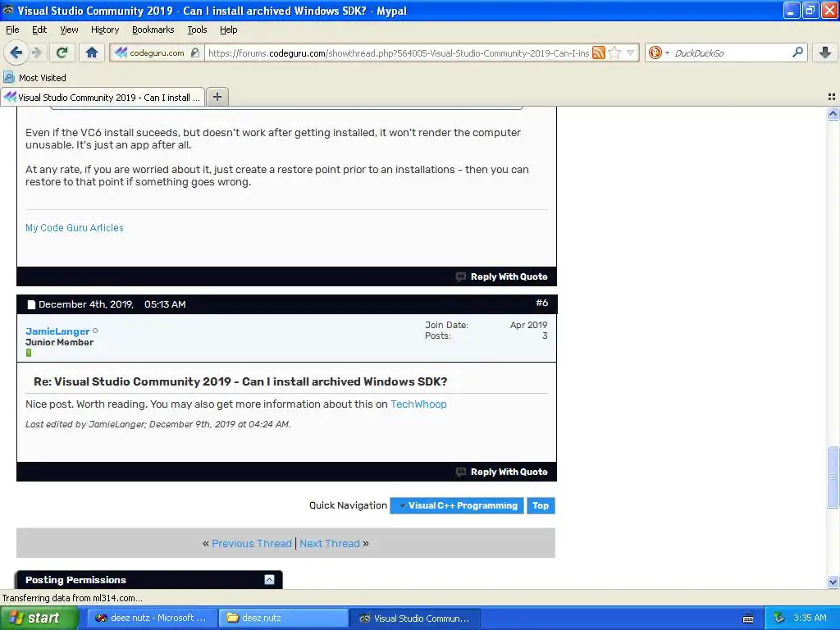Open the Visual C++ Programming quick navigation dropdown
Screen dimensions: 840x630
(457, 505)
